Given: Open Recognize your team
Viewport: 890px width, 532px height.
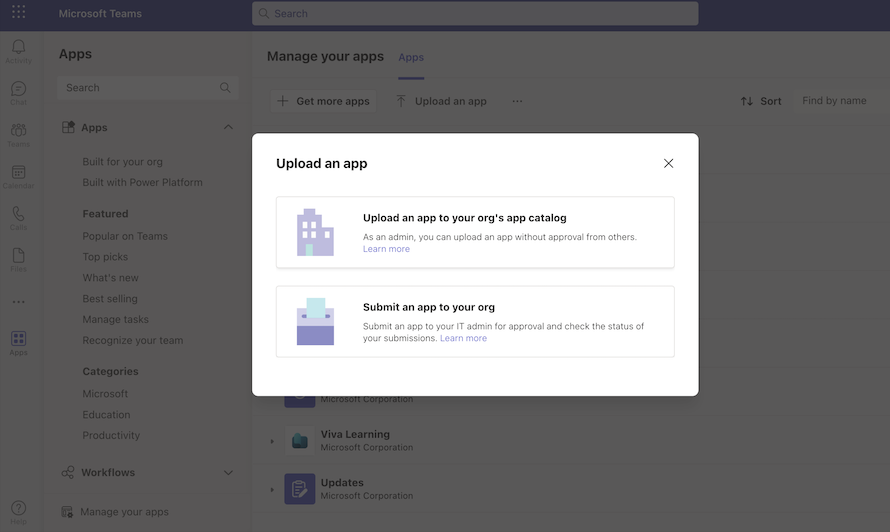Looking at the screenshot, I should click(133, 341).
